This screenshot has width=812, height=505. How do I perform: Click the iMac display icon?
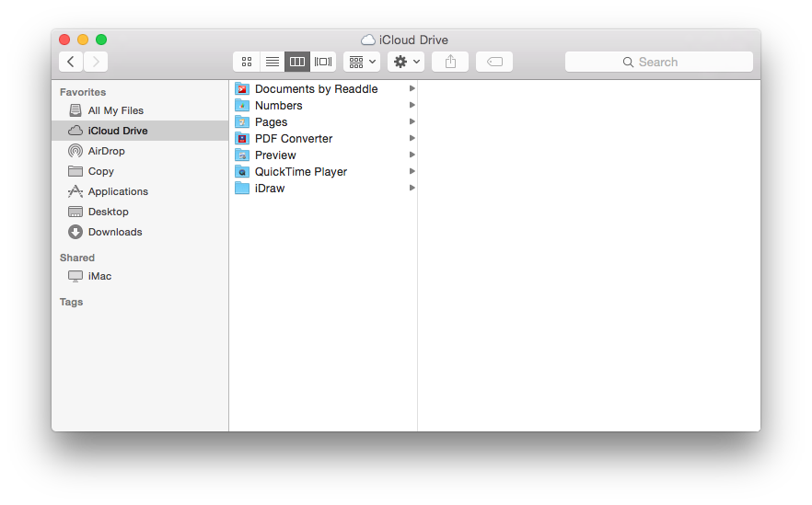click(x=75, y=276)
